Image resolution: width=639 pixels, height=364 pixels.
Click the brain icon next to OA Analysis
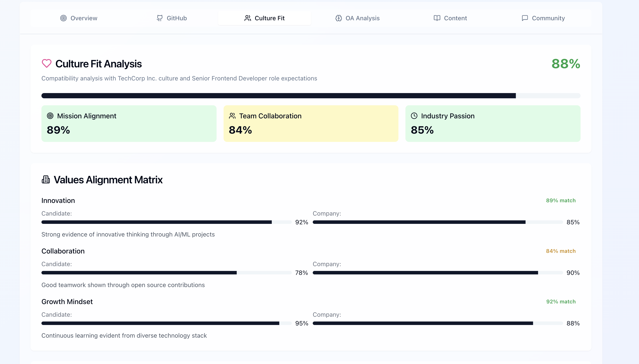click(x=338, y=18)
